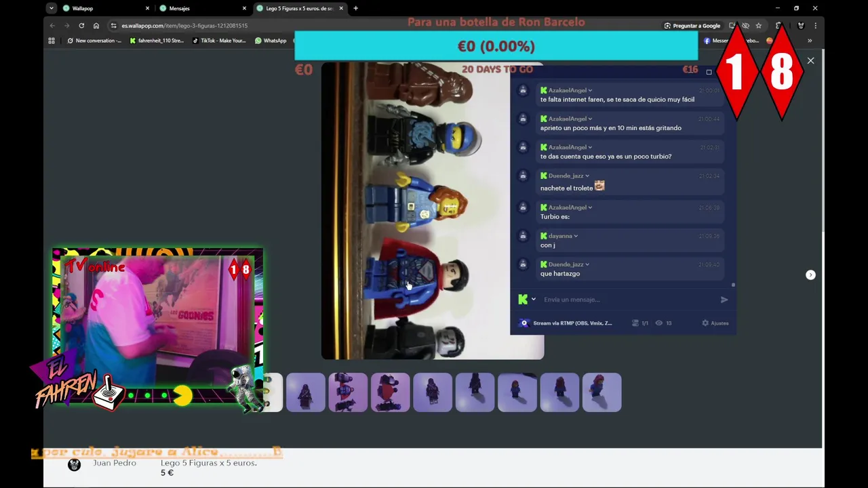
Task: Select the third gallery thumbnail with red figure
Action: pos(390,392)
